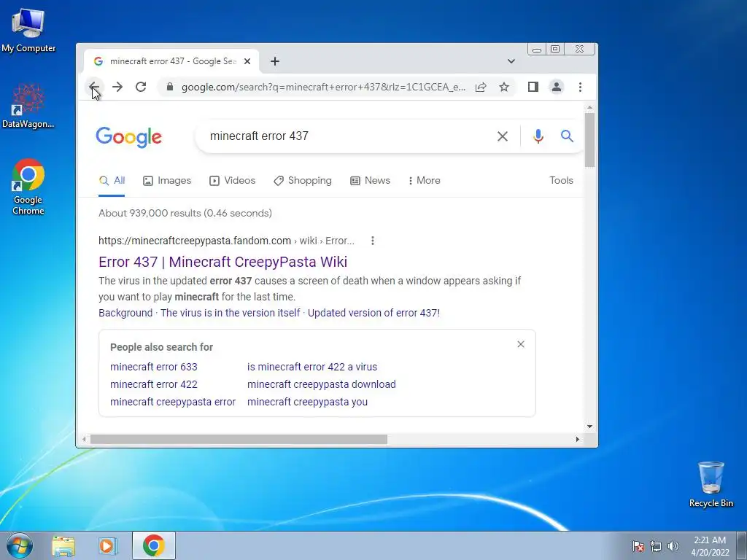Click the minecraftcreepypasta.fandom.com URL text

click(194, 241)
